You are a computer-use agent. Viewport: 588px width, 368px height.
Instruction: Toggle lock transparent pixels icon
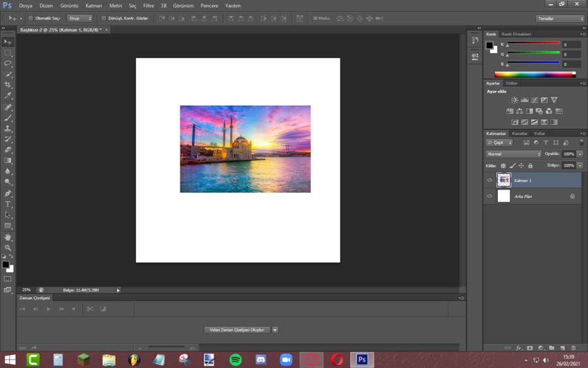pyautogui.click(x=503, y=166)
